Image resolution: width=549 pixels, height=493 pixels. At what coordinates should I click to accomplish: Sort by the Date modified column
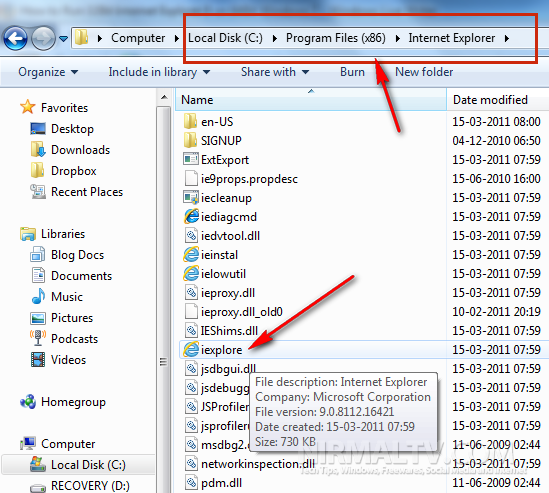click(x=498, y=100)
